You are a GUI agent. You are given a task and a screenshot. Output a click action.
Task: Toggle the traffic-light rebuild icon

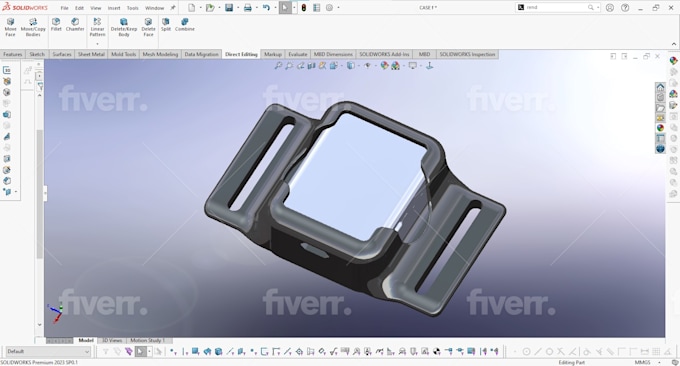304,7
